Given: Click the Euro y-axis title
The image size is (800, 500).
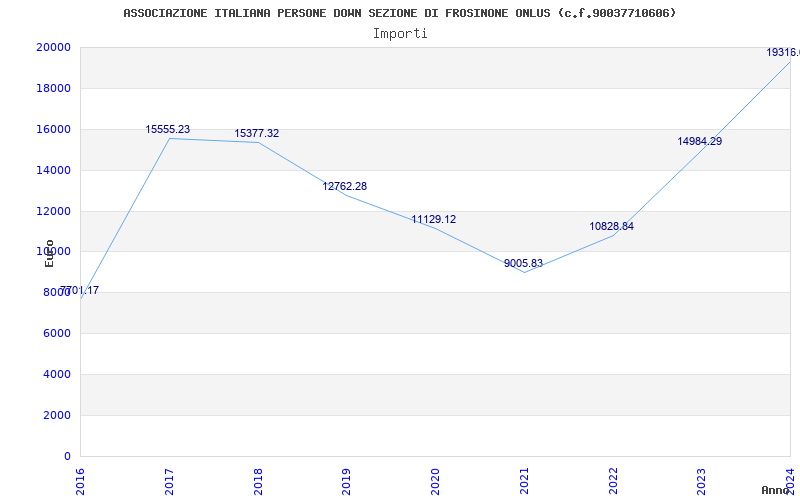Looking at the screenshot, I should pyautogui.click(x=49, y=253).
